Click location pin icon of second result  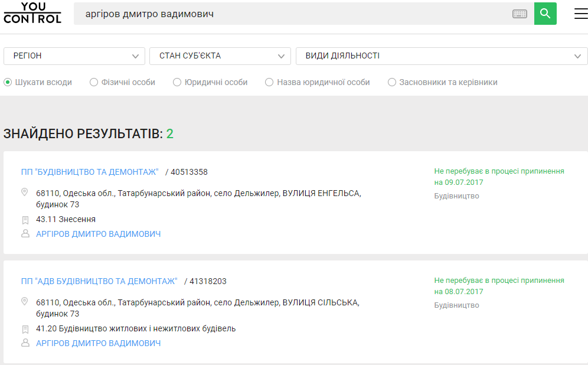[x=25, y=302]
